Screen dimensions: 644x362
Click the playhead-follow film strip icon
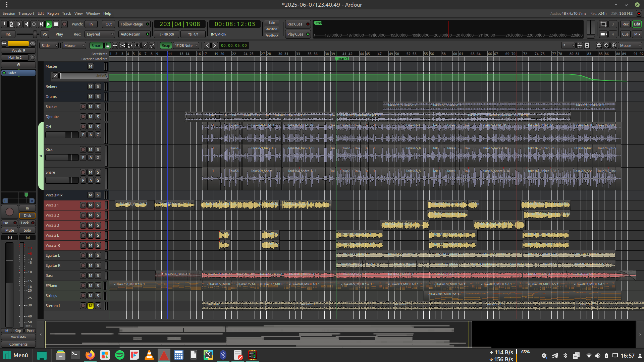click(x=603, y=34)
